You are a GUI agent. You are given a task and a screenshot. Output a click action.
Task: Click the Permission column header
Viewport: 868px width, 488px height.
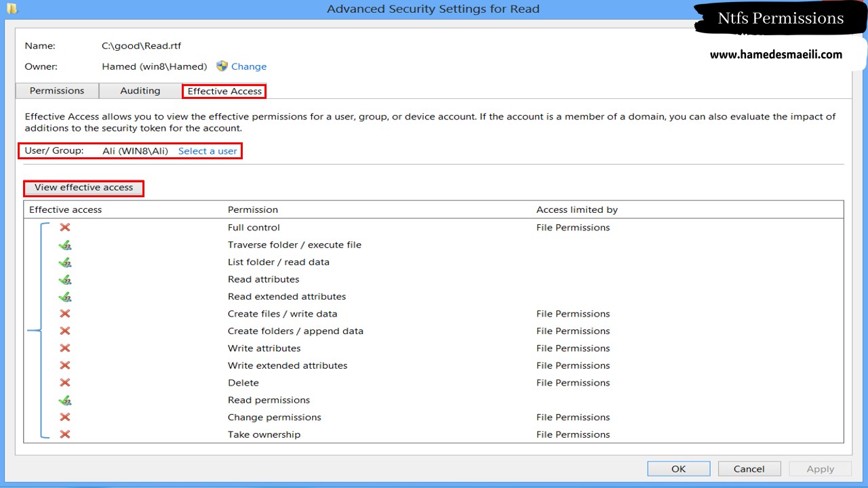pyautogui.click(x=253, y=210)
